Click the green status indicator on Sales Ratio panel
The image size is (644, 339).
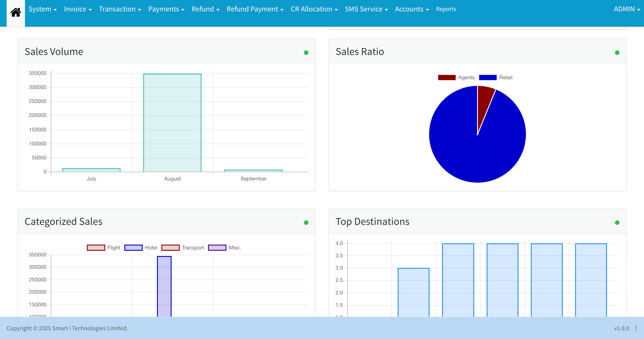[617, 53]
